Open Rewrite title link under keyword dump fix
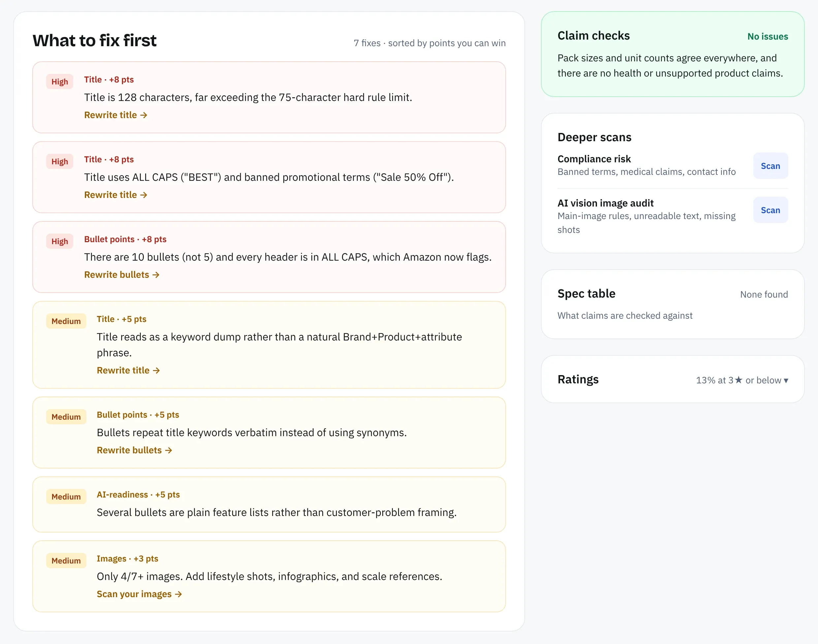The image size is (818, 644). [128, 370]
